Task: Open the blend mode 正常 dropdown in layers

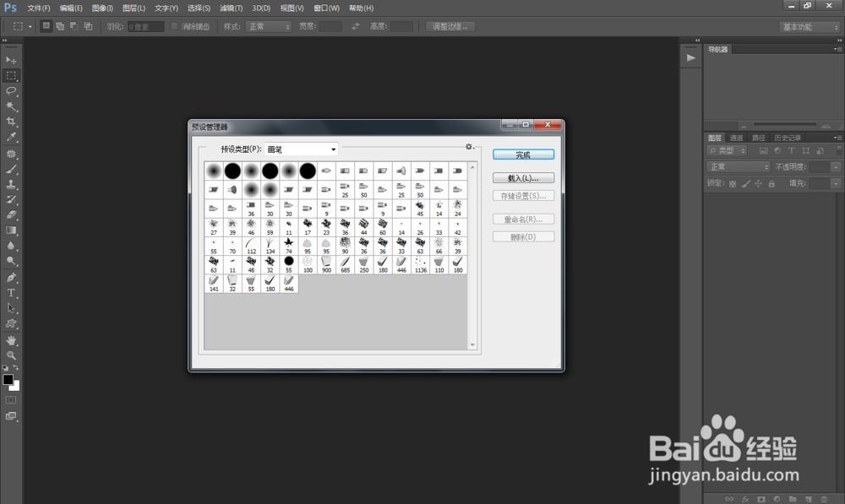Action: coord(739,167)
